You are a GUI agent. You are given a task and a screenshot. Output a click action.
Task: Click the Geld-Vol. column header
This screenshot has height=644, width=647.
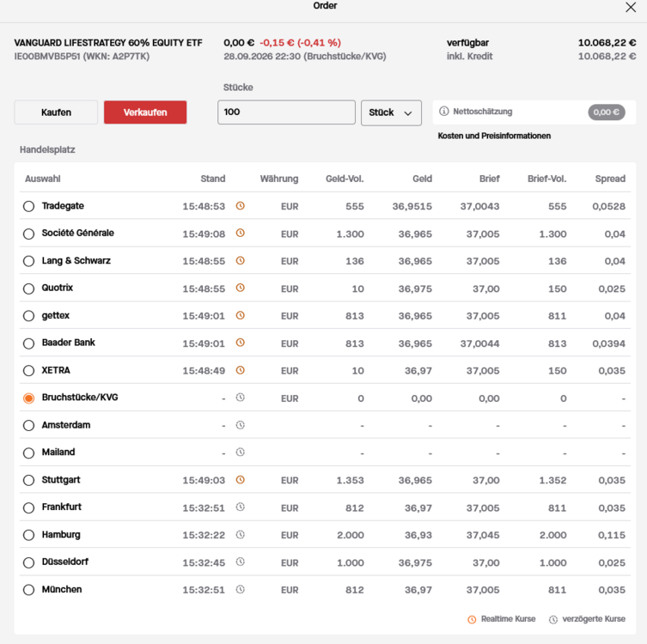tap(345, 179)
